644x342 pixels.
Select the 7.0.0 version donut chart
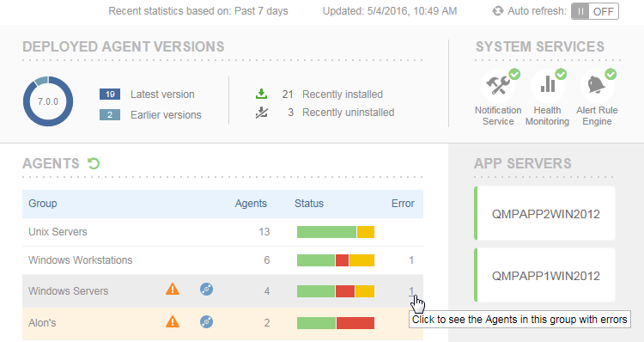coord(48,101)
